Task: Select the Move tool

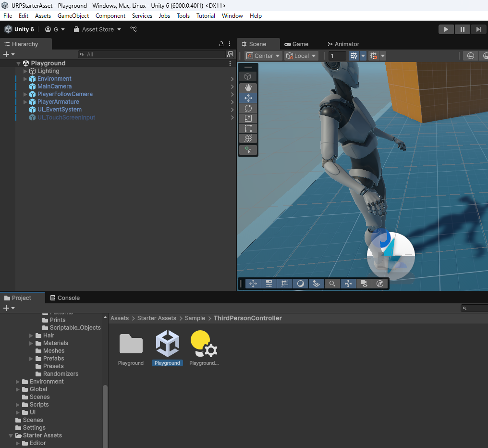Action: click(248, 98)
